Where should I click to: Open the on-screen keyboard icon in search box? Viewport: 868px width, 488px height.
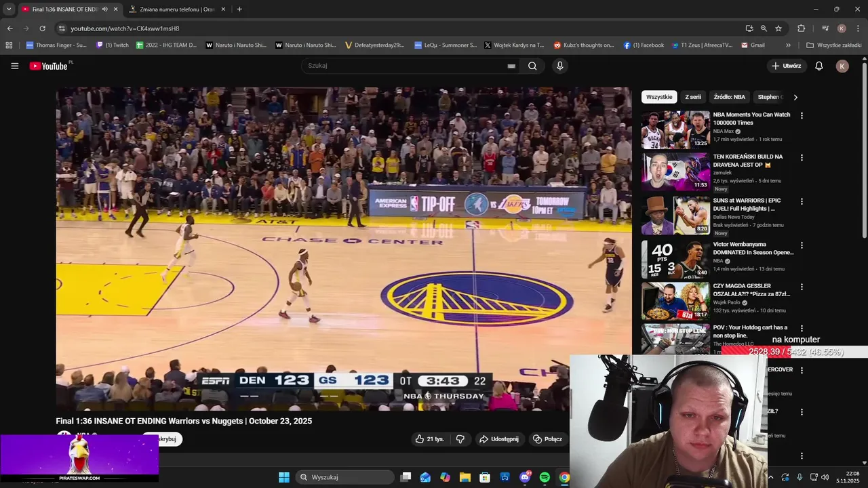pos(511,66)
